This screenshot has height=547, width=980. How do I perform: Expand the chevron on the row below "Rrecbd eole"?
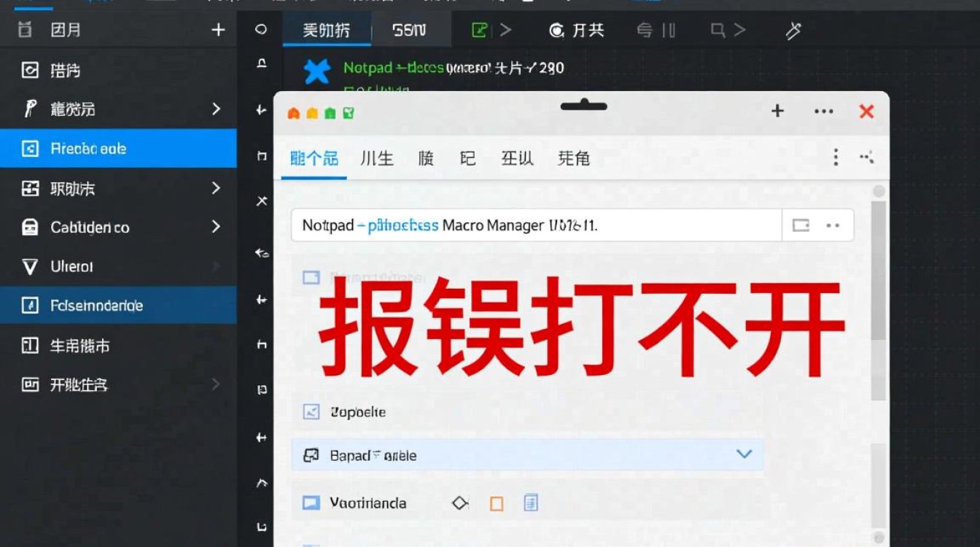point(216,188)
